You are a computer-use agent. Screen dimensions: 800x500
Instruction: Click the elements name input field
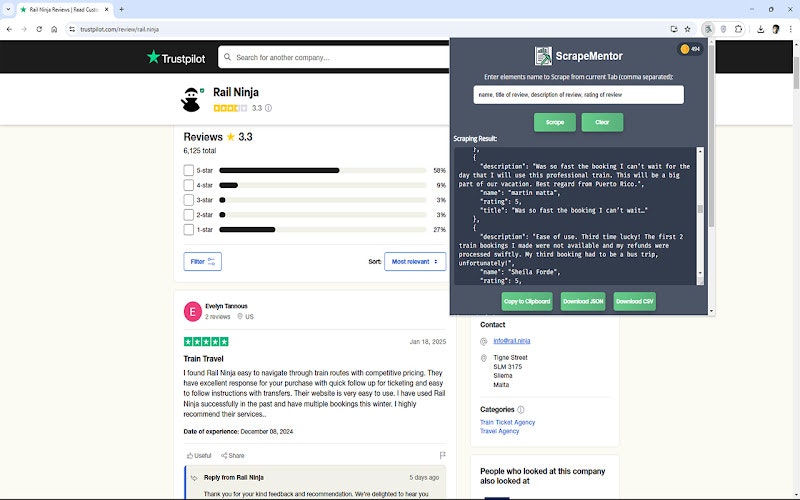[579, 95]
